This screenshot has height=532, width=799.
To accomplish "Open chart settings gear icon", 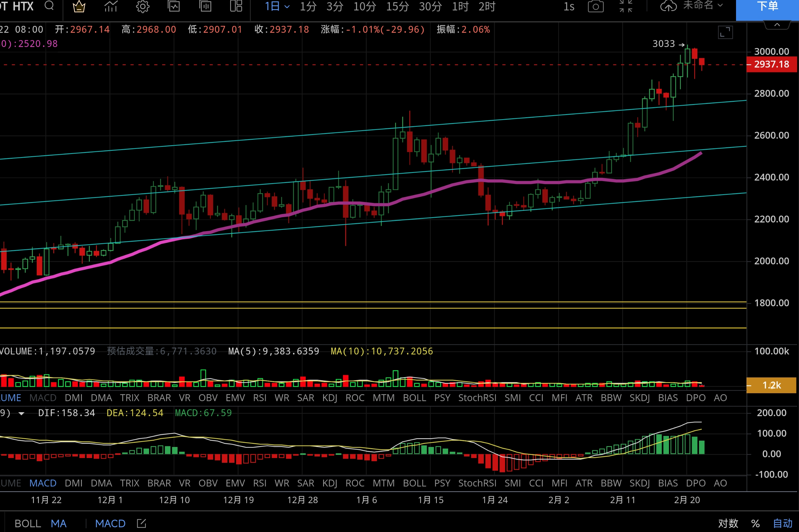I will pos(143,6).
